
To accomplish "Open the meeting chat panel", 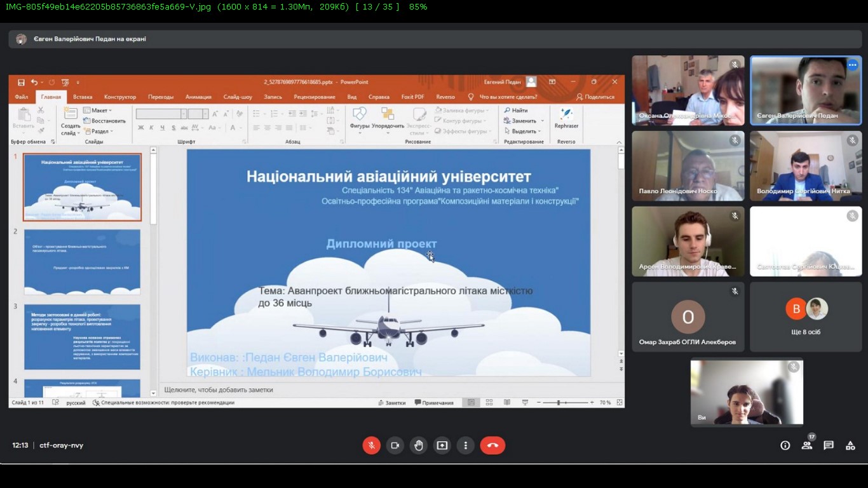I will pyautogui.click(x=829, y=445).
